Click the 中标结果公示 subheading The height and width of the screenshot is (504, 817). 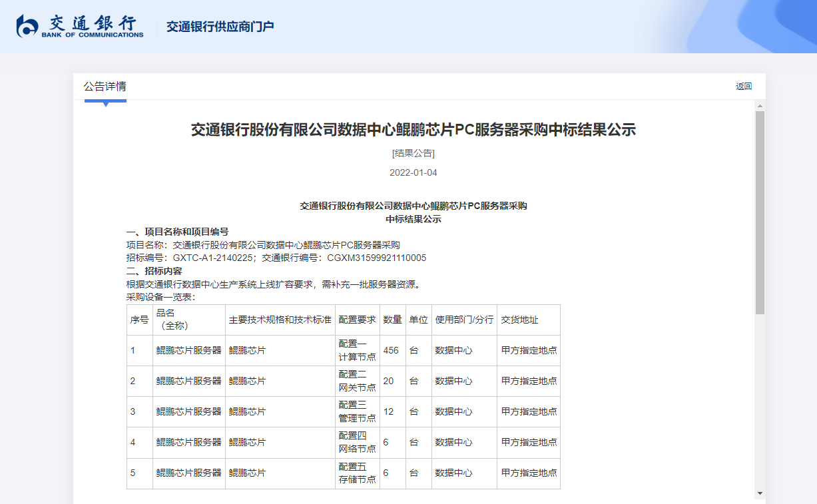click(413, 219)
